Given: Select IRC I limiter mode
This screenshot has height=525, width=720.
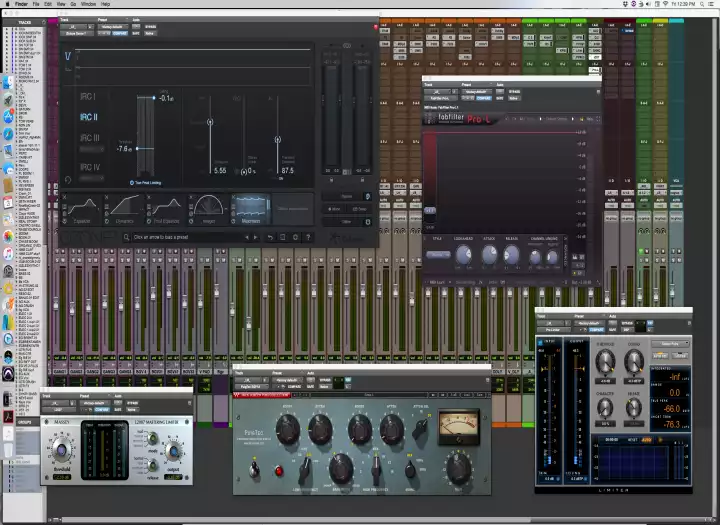Looking at the screenshot, I should pos(88,97).
